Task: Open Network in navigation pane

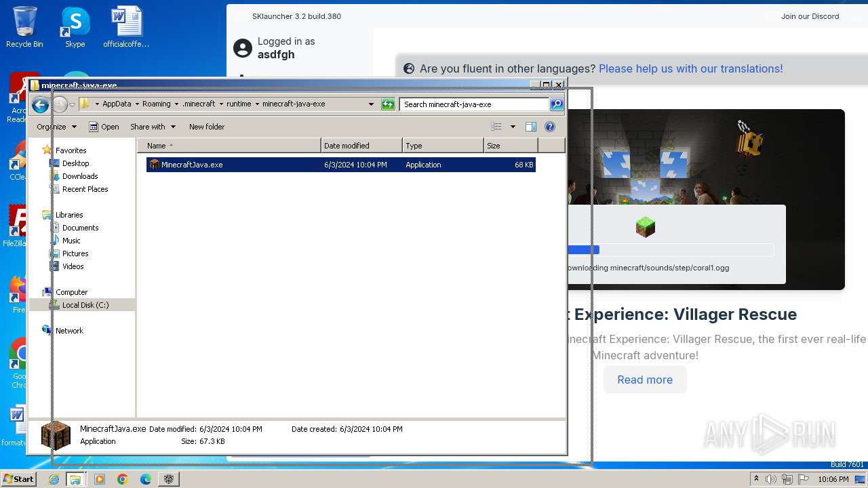Action: click(x=69, y=331)
